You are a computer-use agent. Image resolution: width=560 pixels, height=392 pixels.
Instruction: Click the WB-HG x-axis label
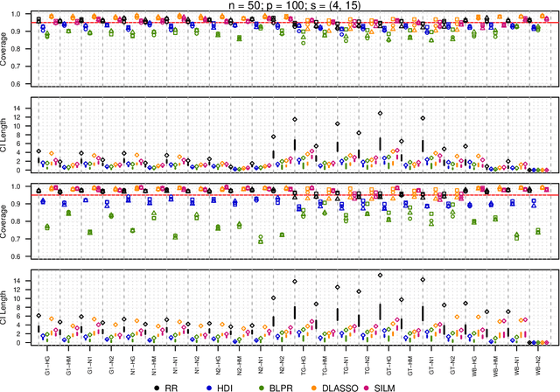(472, 361)
